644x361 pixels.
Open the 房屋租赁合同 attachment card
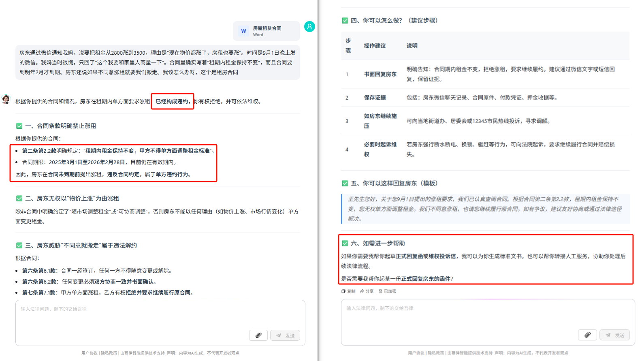click(267, 31)
